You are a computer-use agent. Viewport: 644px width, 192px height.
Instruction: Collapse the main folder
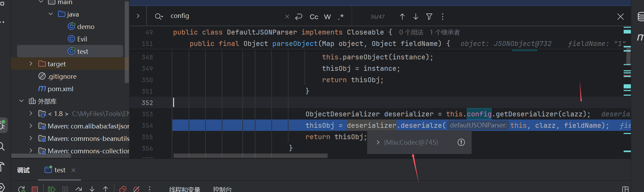click(41, 2)
